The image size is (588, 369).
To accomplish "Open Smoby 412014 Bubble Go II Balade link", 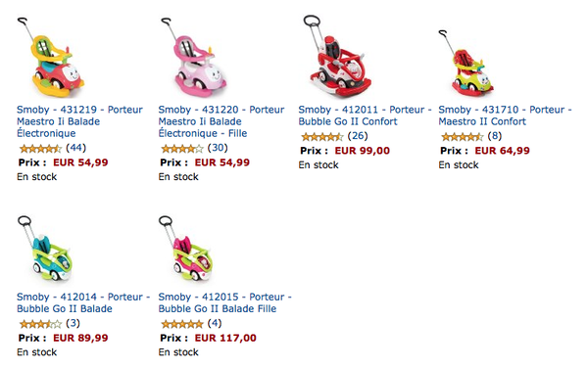I will click(x=83, y=302).
